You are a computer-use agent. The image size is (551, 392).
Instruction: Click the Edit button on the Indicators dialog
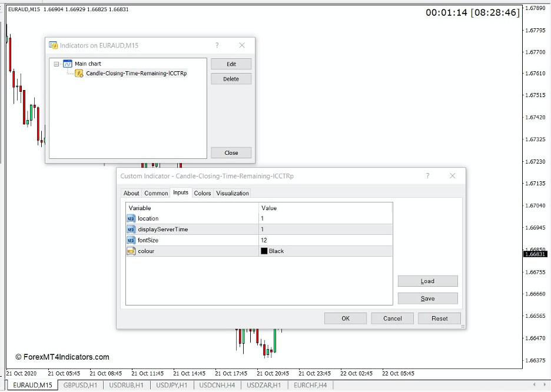point(231,64)
